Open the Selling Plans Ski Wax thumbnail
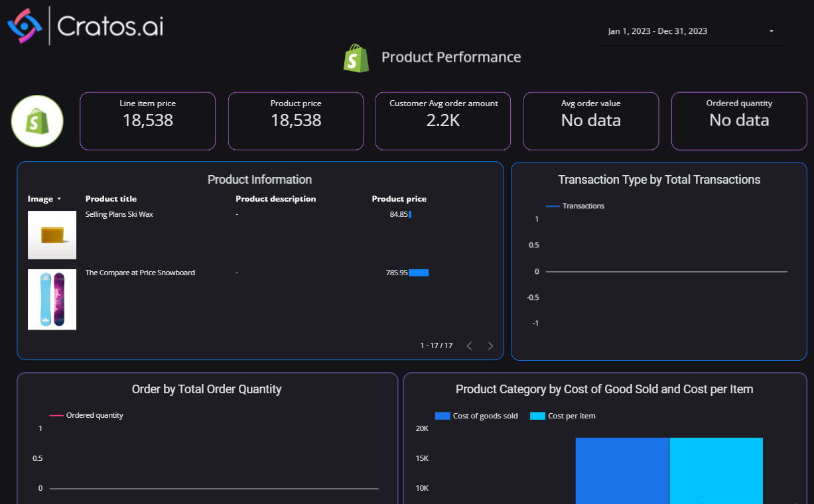 click(52, 235)
